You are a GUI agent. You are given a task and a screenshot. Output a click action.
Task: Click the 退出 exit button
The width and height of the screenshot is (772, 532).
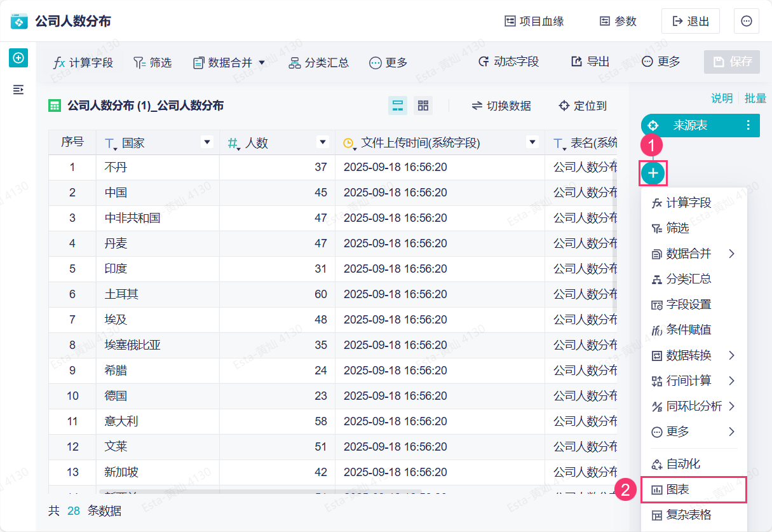(691, 21)
